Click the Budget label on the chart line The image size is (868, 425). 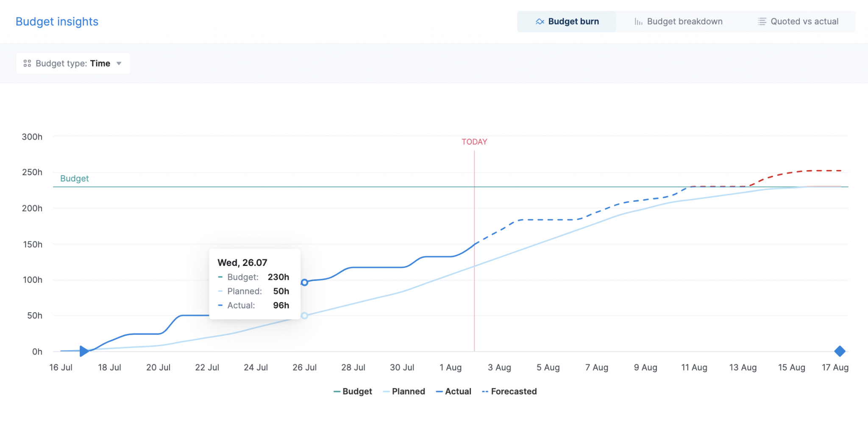coord(75,179)
